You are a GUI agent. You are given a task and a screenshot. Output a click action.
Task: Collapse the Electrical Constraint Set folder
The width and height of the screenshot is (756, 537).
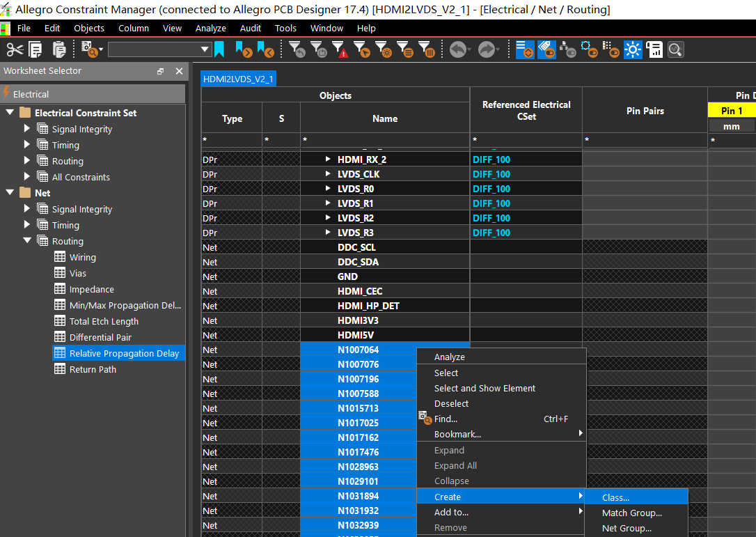click(10, 112)
